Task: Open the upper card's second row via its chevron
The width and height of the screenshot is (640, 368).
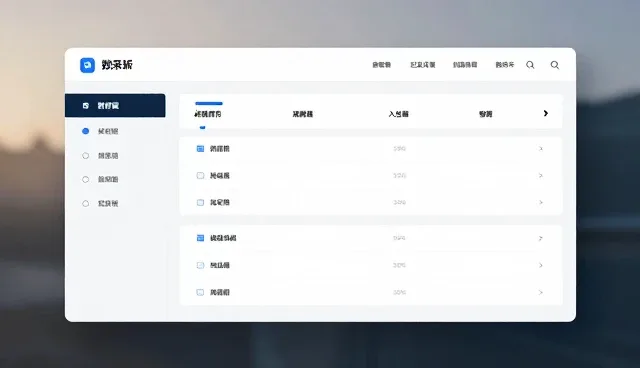Action: pos(541,175)
